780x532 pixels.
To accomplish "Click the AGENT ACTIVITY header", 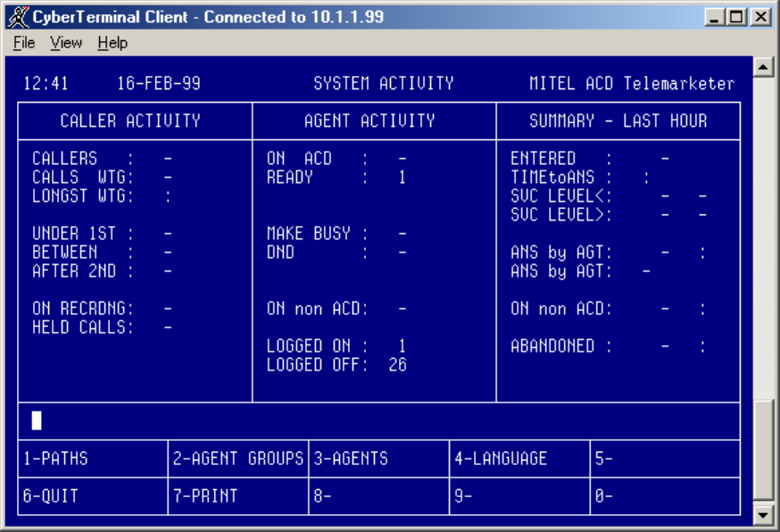I will click(369, 121).
